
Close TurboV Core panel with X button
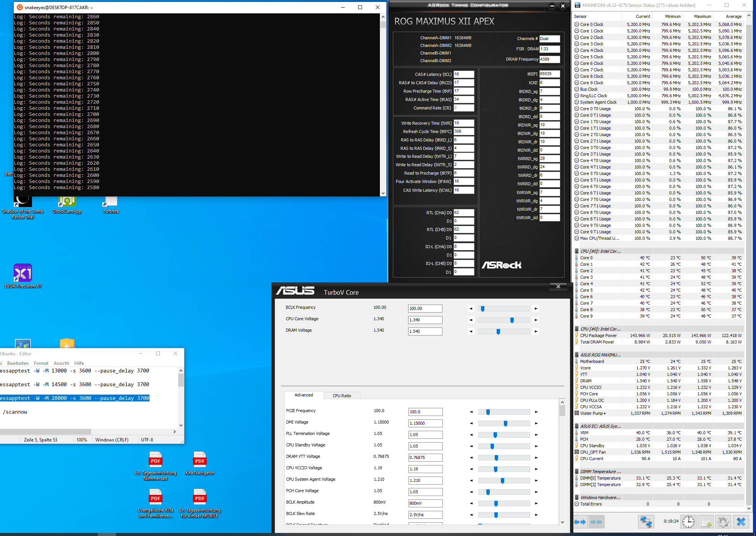(x=558, y=287)
